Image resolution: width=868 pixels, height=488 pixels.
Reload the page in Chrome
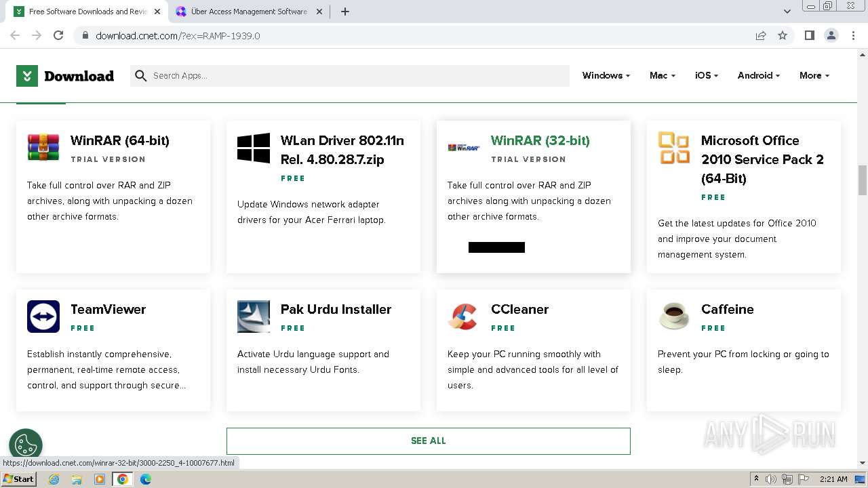(58, 35)
